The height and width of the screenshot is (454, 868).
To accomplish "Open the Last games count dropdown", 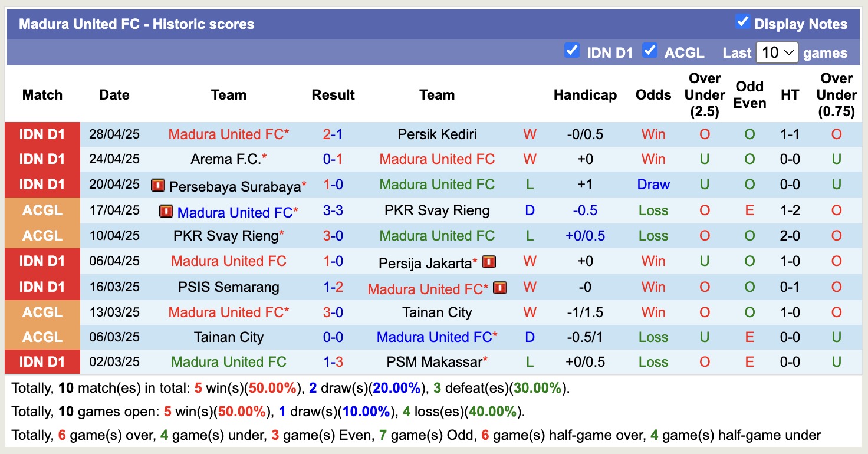I will (777, 52).
